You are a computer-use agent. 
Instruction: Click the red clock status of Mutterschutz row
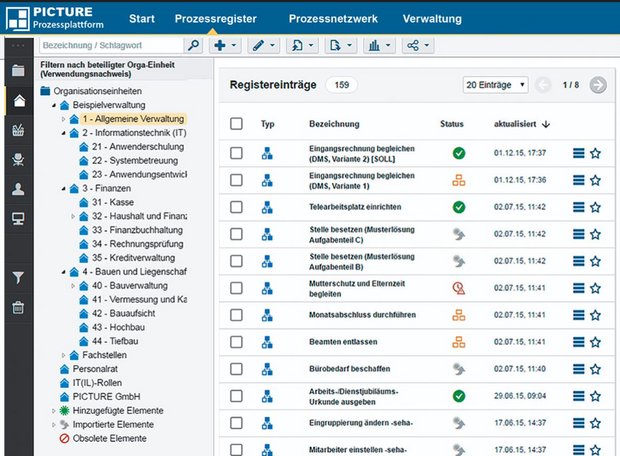(459, 288)
